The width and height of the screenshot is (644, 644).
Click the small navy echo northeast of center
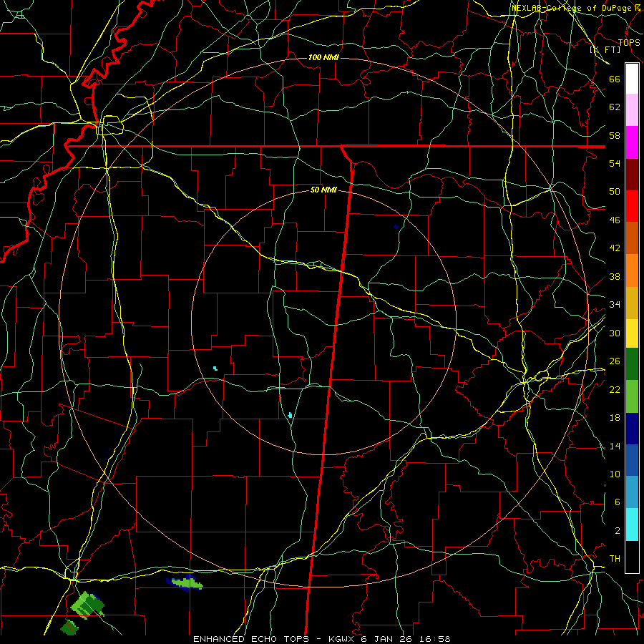point(396,227)
